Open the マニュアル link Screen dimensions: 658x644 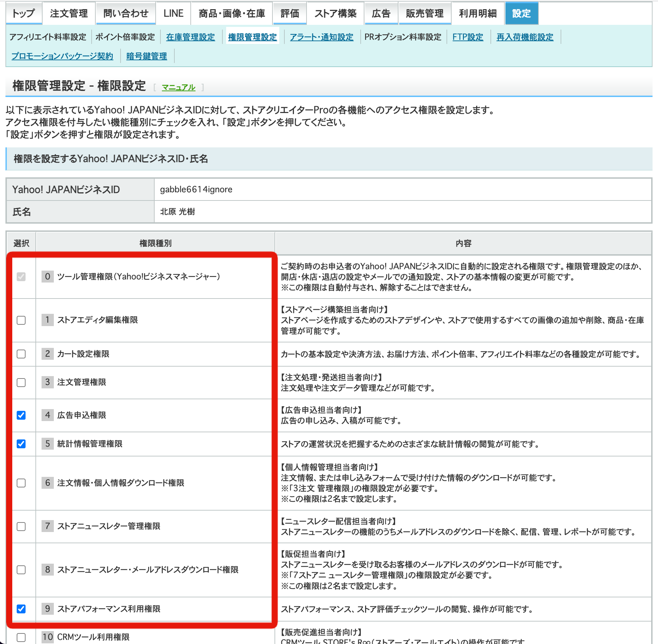point(178,87)
